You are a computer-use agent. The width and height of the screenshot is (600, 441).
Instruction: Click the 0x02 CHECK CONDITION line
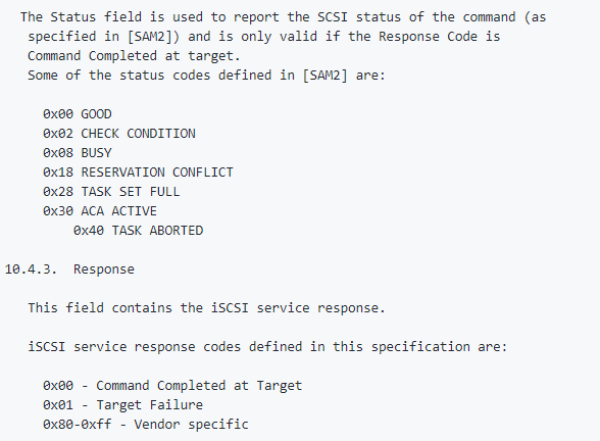pyautogui.click(x=119, y=134)
